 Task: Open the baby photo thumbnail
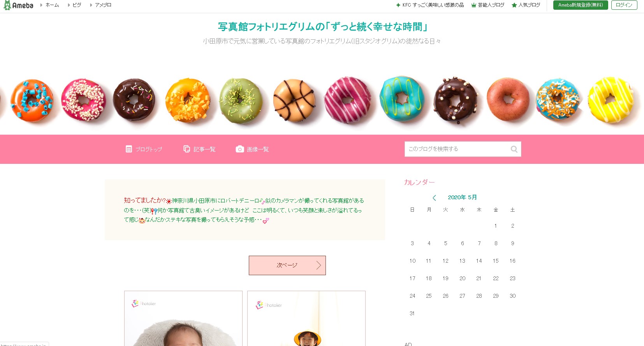(183, 318)
